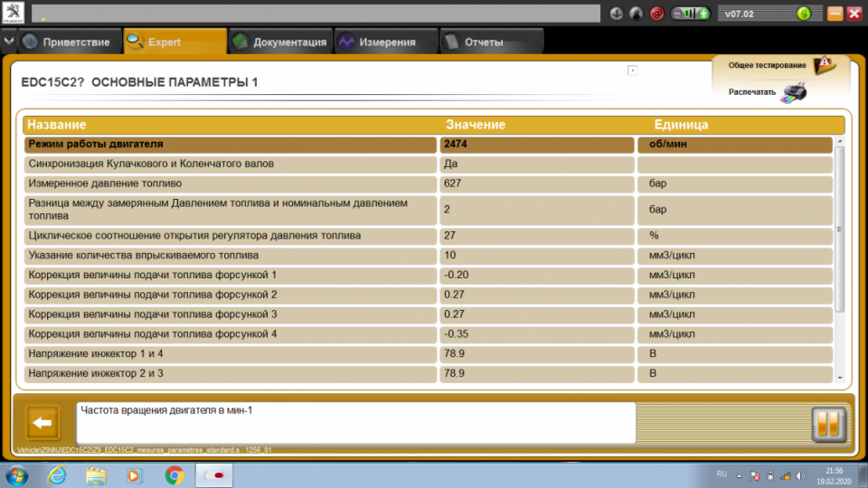Screen dimensions: 868x488
Task: Expand the chevron left of Приветствие tab
Action: [x=9, y=42]
